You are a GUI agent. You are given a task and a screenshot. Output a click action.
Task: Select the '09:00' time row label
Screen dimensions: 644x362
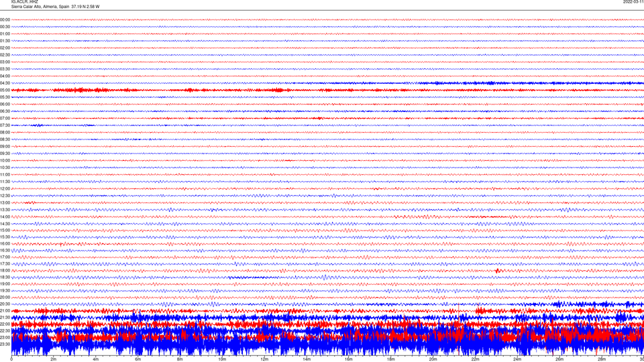[x=5, y=147]
